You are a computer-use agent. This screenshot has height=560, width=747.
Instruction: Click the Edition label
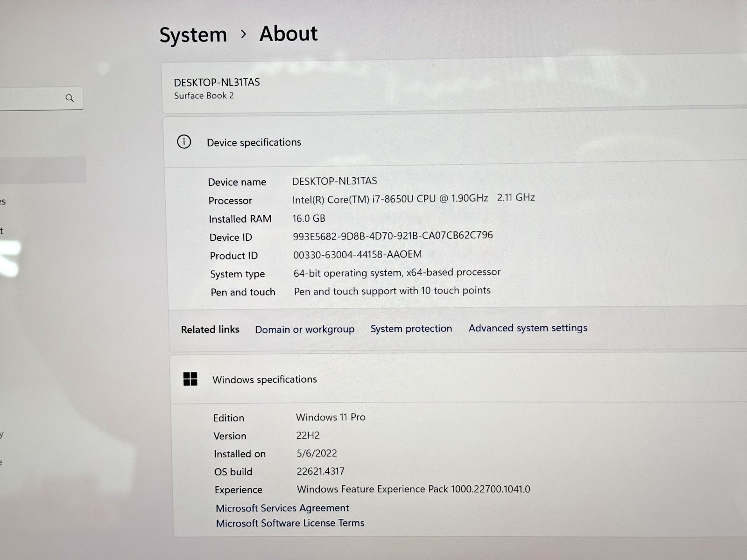229,418
